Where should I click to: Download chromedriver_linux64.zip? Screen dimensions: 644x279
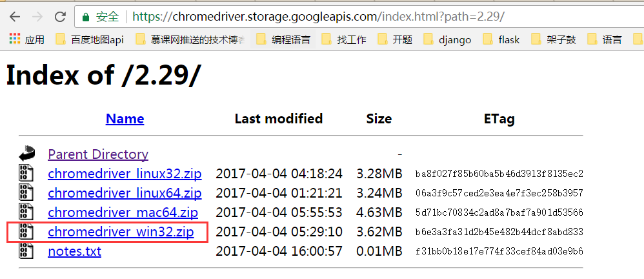[x=125, y=193]
